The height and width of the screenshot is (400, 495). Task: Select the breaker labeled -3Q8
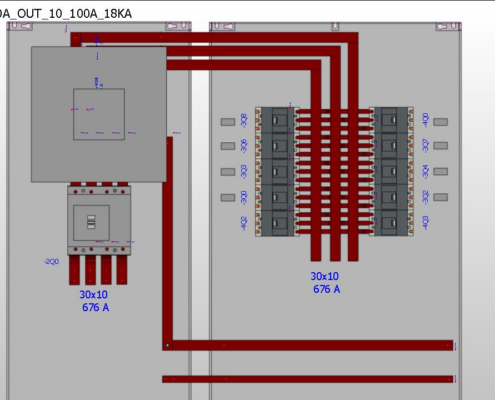(277, 120)
